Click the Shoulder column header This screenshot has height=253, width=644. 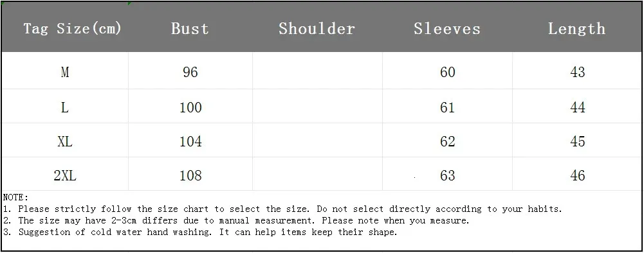click(317, 29)
